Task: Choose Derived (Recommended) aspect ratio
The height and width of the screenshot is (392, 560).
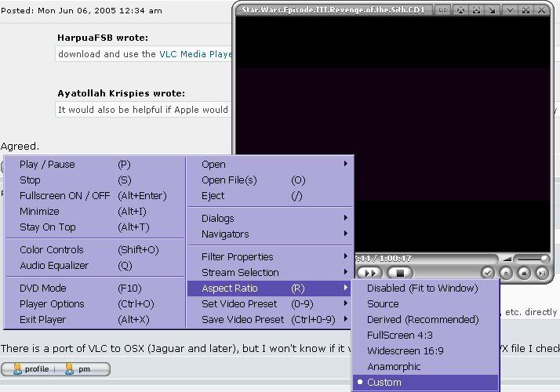Action: tap(425, 320)
